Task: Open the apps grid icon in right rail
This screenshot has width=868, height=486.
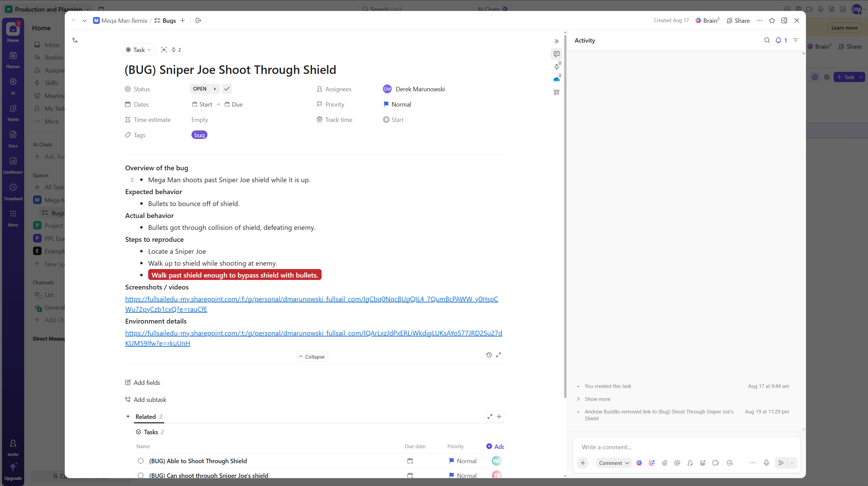Action: 557,92
